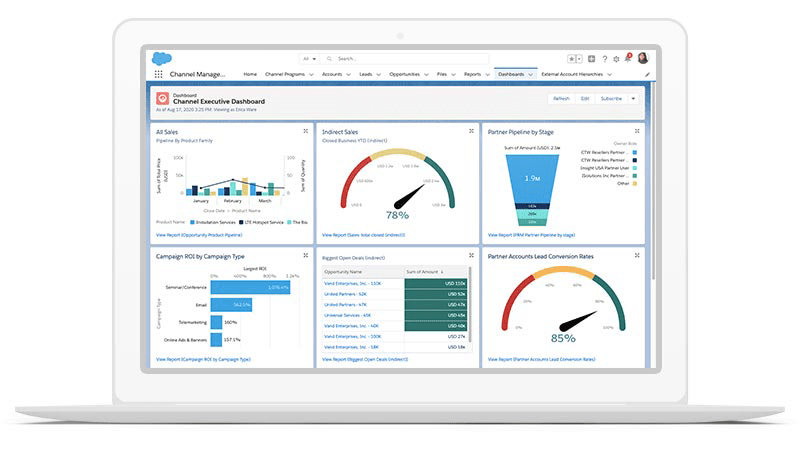The height and width of the screenshot is (450, 800).
Task: Open the Leads tab dropdown chevron
Action: click(x=379, y=74)
